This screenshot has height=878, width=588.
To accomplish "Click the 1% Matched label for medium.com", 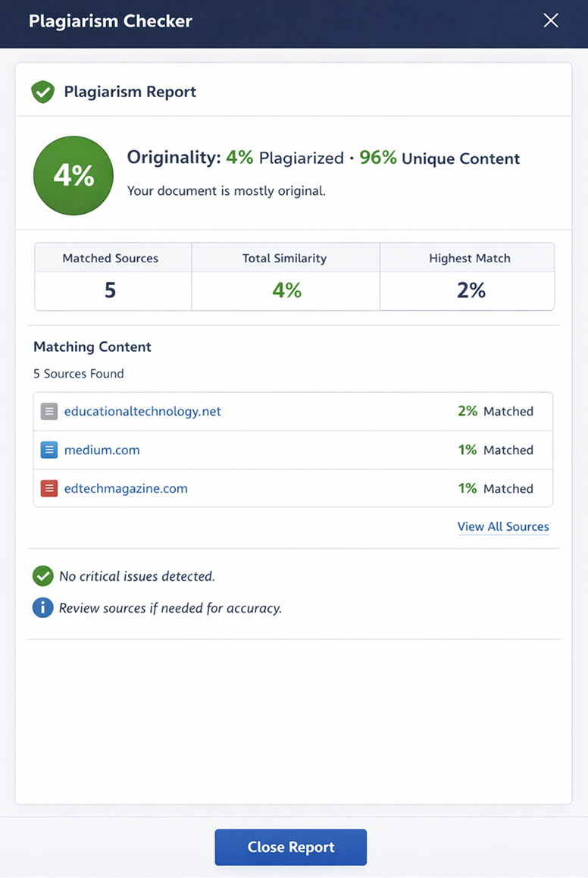I will click(x=495, y=450).
